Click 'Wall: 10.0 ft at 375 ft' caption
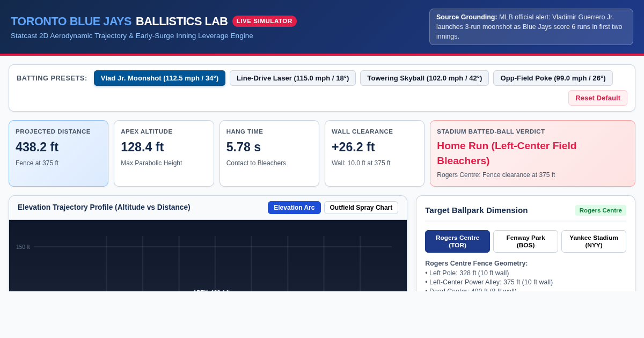 pos(361,163)
